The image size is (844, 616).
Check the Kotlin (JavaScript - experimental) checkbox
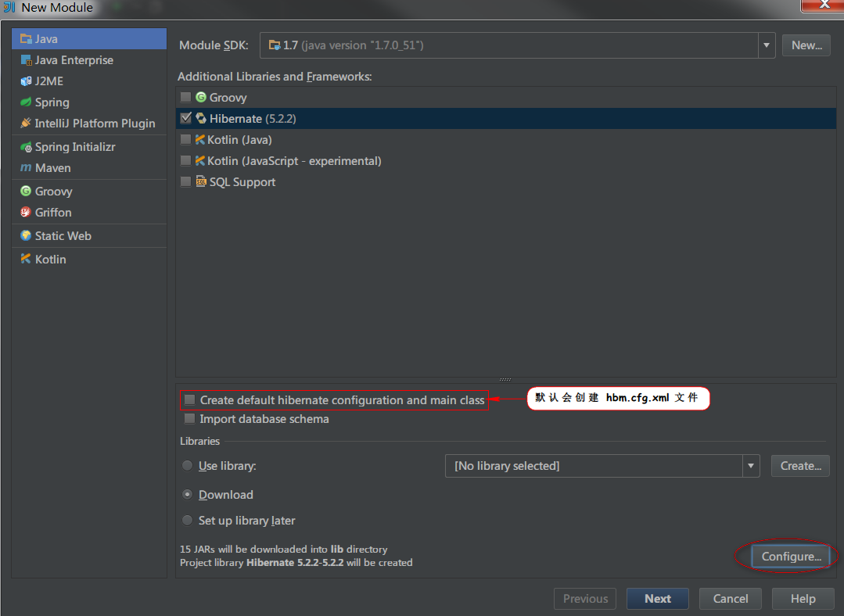click(x=185, y=160)
